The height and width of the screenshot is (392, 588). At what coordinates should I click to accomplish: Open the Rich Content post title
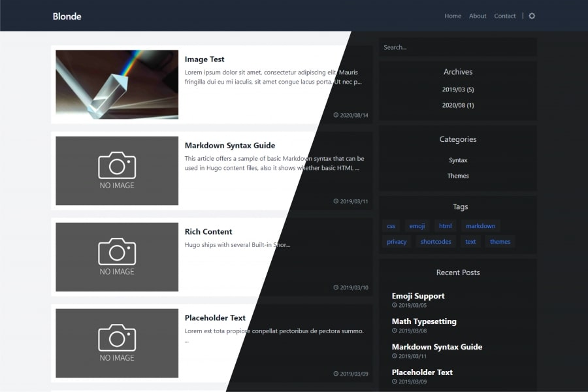coord(208,231)
